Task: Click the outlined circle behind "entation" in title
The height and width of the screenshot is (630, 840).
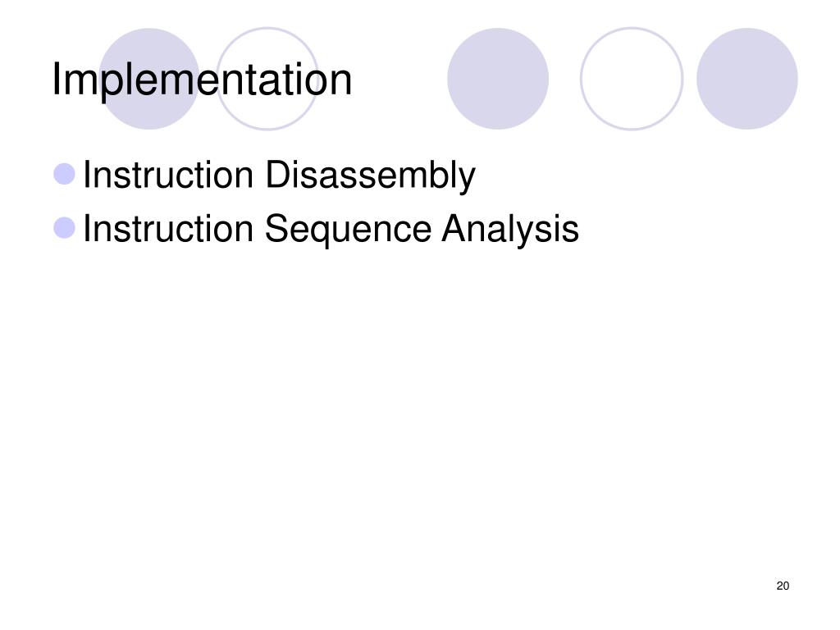Action: tap(267, 79)
